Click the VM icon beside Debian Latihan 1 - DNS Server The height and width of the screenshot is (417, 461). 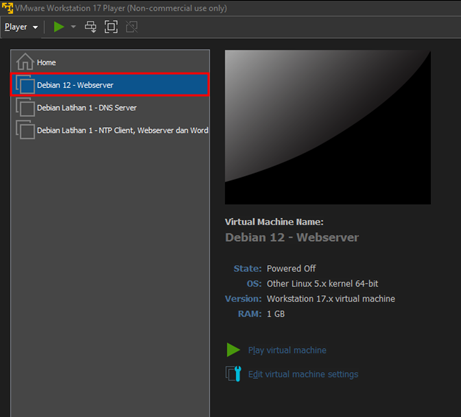coord(25,107)
